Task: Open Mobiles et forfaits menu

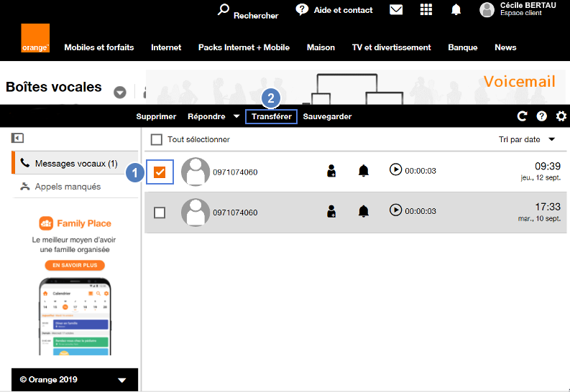Action: 99,47
